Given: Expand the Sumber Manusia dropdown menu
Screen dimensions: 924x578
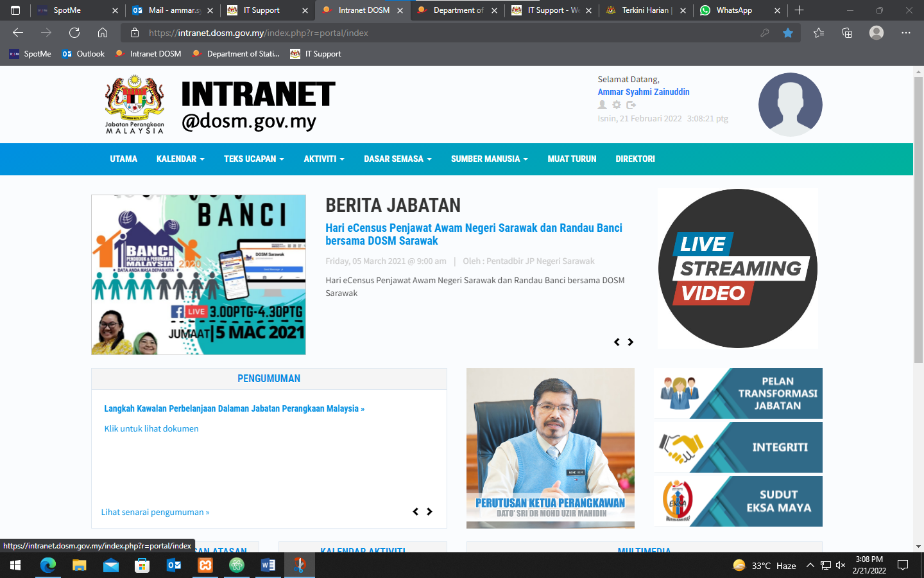Looking at the screenshot, I should (x=489, y=159).
